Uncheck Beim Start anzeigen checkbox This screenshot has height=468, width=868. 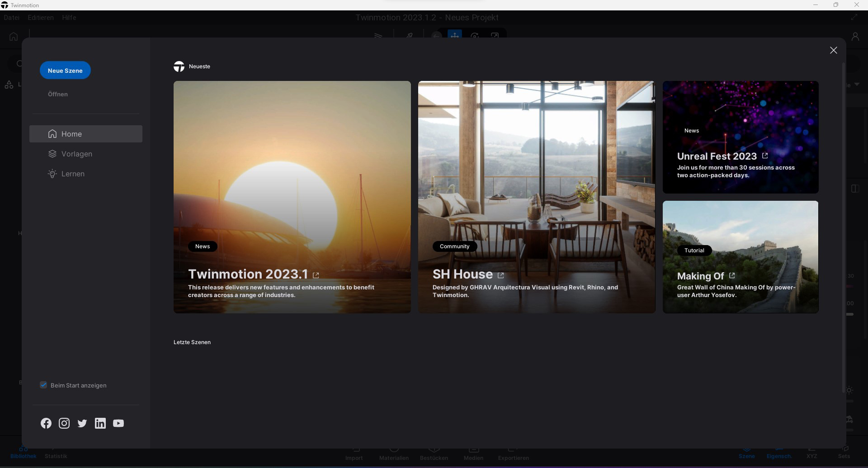coord(43,385)
